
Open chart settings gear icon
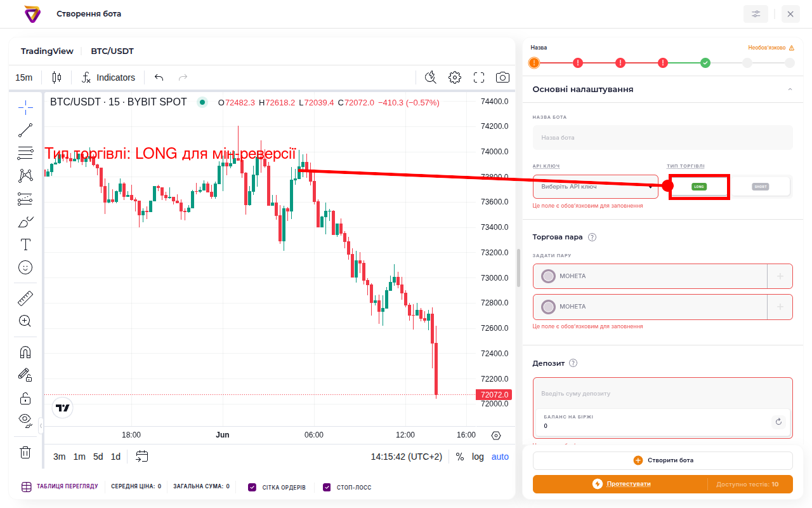coord(455,77)
